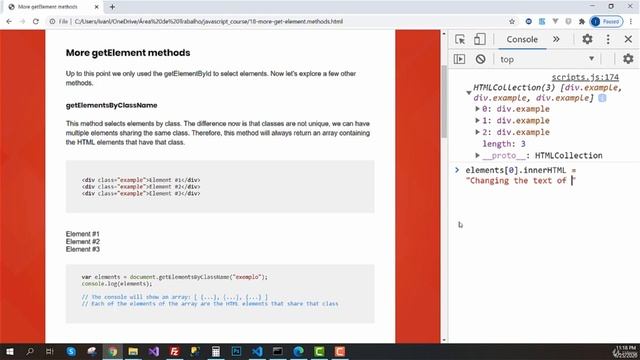640x360 pixels.
Task: Switch to Chrome on the taskbar
Action: click(x=113, y=351)
